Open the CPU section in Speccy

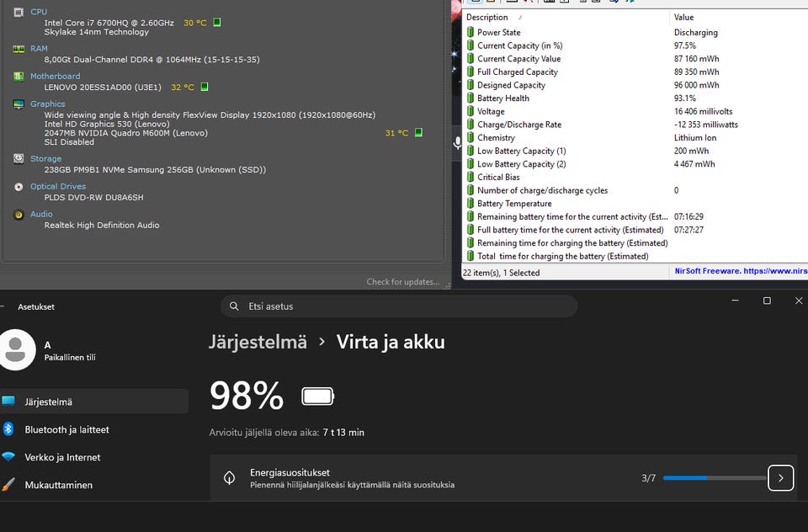coord(39,11)
